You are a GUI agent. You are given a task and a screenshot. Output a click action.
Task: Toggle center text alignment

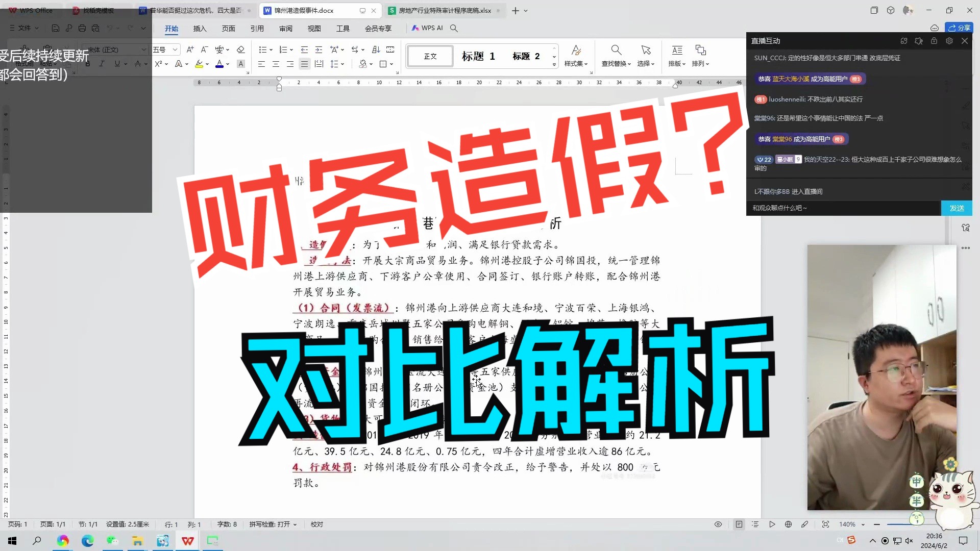click(276, 64)
